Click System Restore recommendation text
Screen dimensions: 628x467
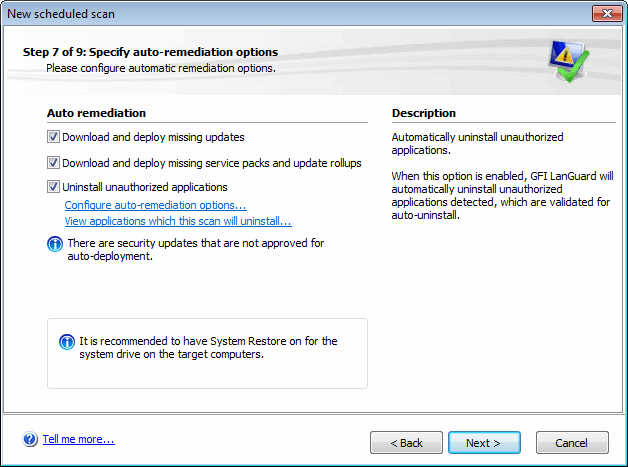tap(208, 348)
